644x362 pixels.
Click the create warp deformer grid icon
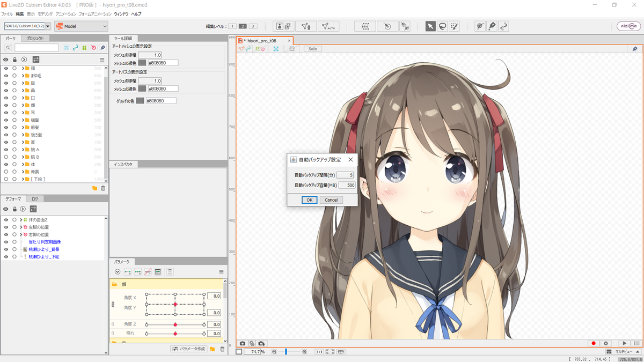coord(365,26)
